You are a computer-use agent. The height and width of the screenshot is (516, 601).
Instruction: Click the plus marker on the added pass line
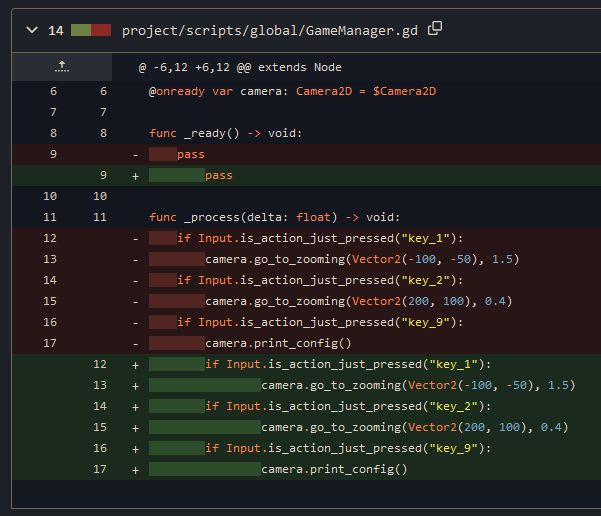coord(135,175)
